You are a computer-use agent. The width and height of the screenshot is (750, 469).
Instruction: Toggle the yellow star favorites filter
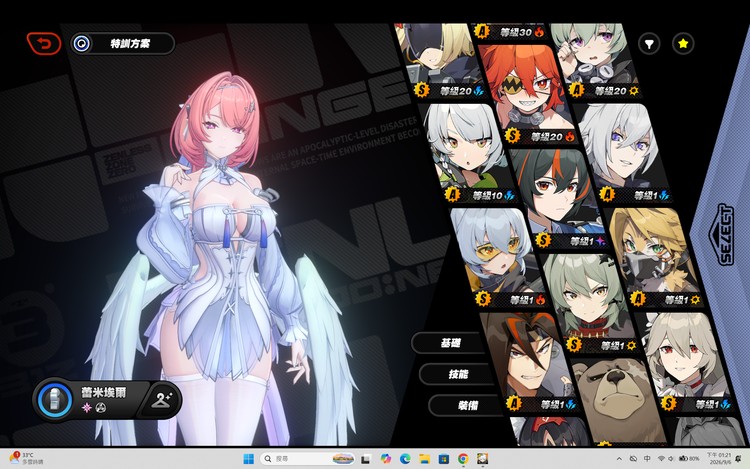683,44
